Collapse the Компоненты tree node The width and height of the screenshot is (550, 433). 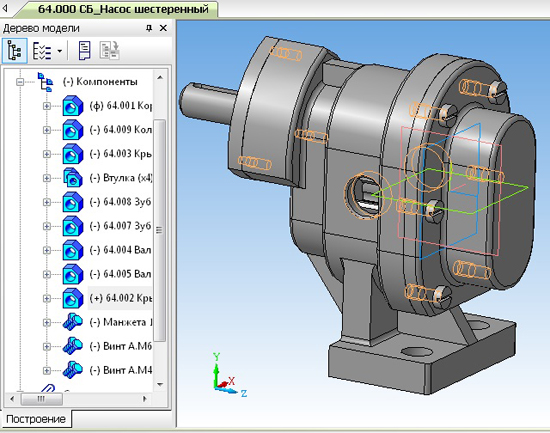coord(20,82)
